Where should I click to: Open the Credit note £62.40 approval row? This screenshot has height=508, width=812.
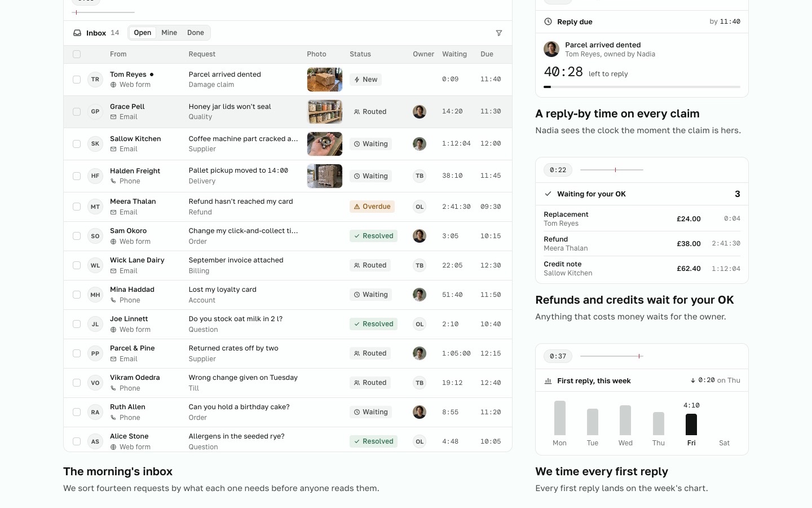(642, 269)
